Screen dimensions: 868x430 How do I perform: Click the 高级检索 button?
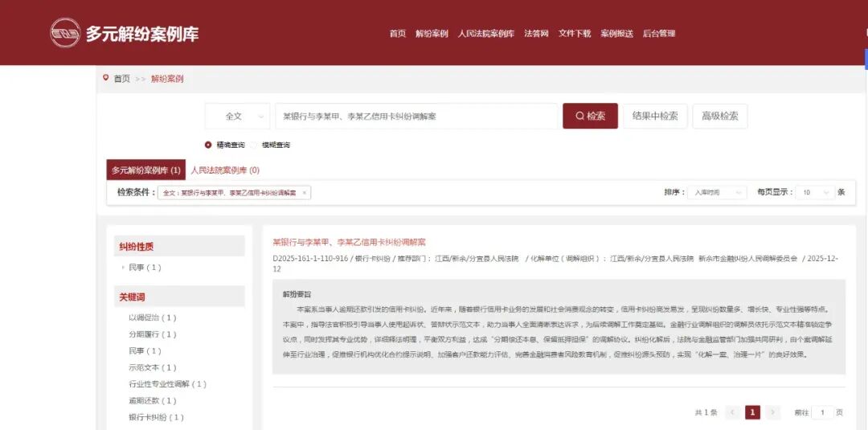(719, 116)
